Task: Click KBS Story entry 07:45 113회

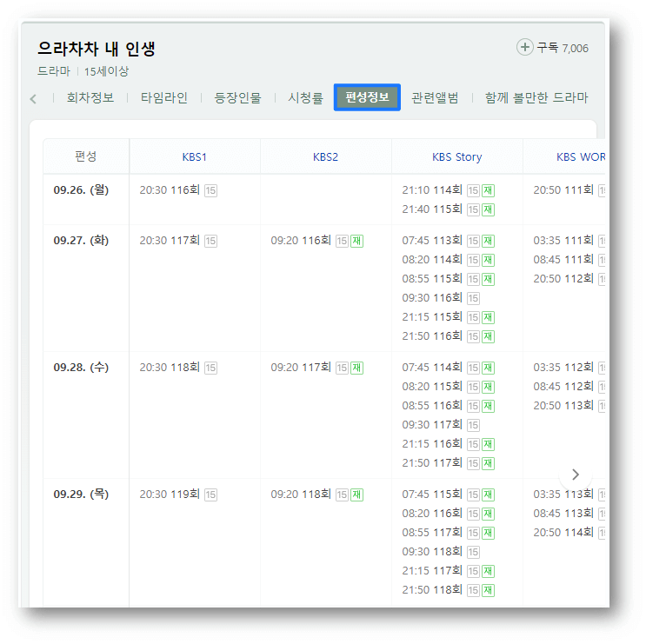Action: 432,240
